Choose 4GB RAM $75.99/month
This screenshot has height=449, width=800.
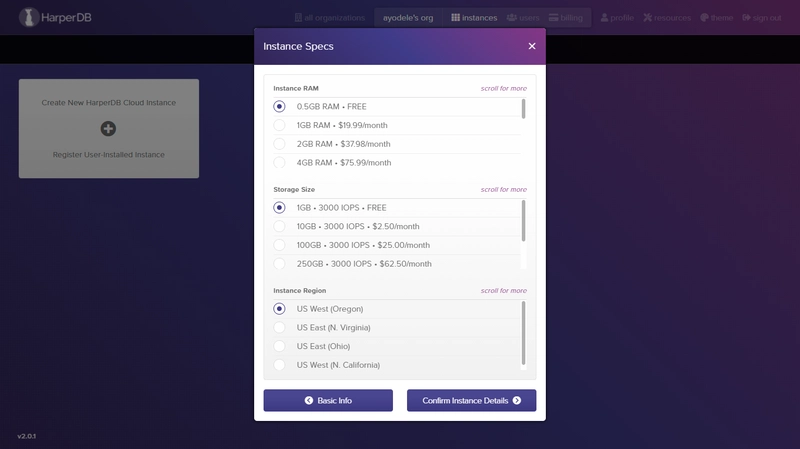coord(396,163)
